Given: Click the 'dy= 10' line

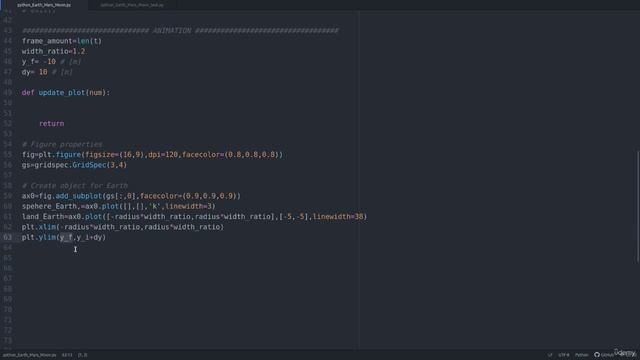Looking at the screenshot, I should tap(47, 72).
